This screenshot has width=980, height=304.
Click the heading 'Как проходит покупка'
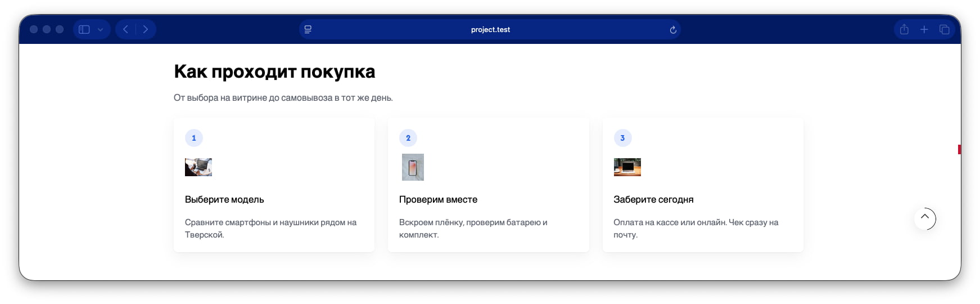pyautogui.click(x=274, y=71)
